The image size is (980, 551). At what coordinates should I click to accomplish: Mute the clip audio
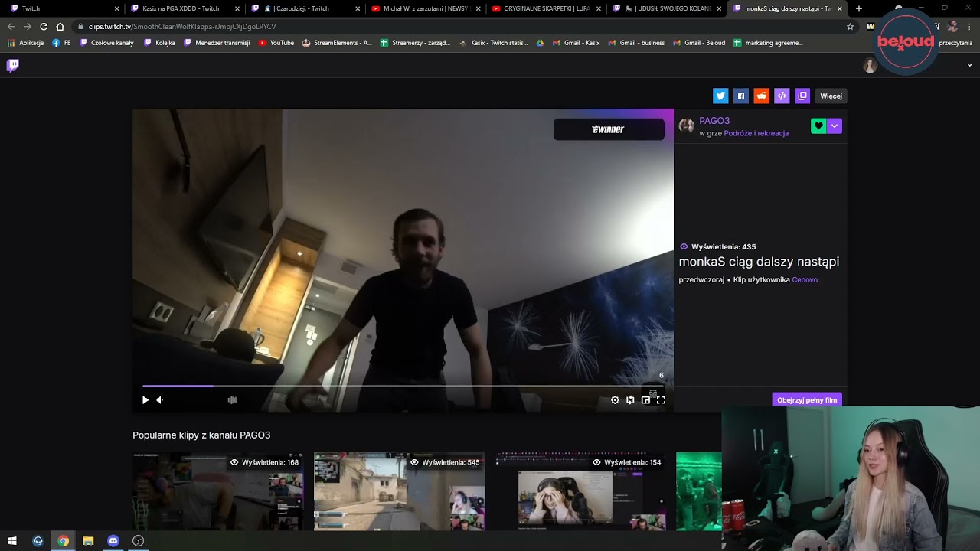(160, 399)
